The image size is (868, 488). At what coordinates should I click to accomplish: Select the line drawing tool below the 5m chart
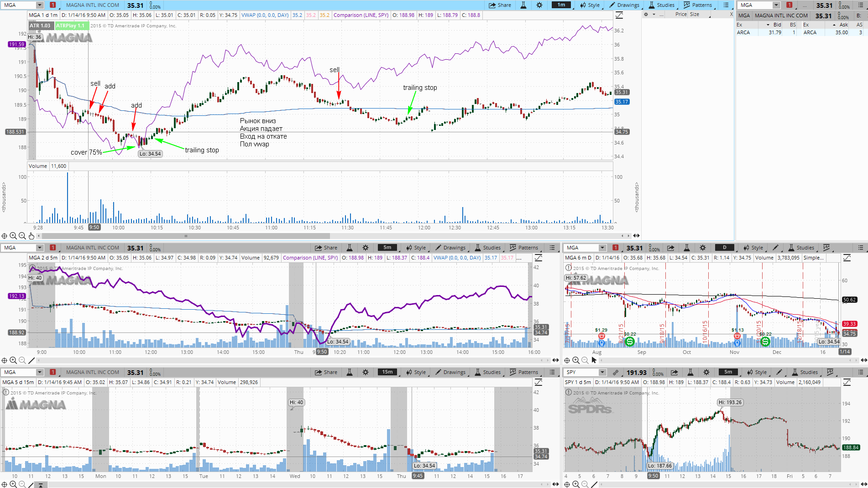[x=31, y=360]
